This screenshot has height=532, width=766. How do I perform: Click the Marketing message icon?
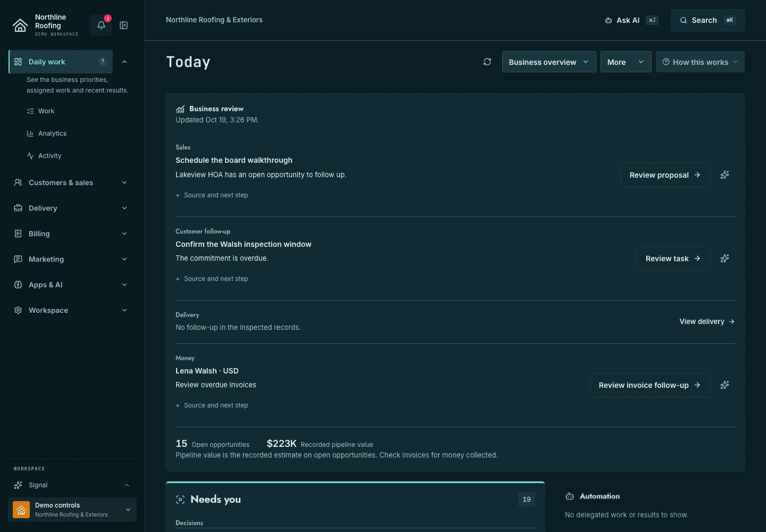click(18, 259)
